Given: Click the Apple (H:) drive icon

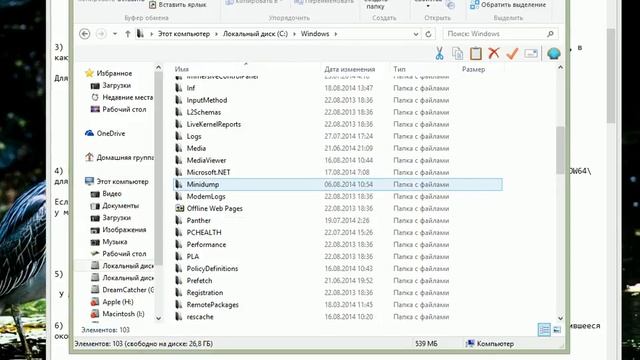Looking at the screenshot, I should pos(95,302).
